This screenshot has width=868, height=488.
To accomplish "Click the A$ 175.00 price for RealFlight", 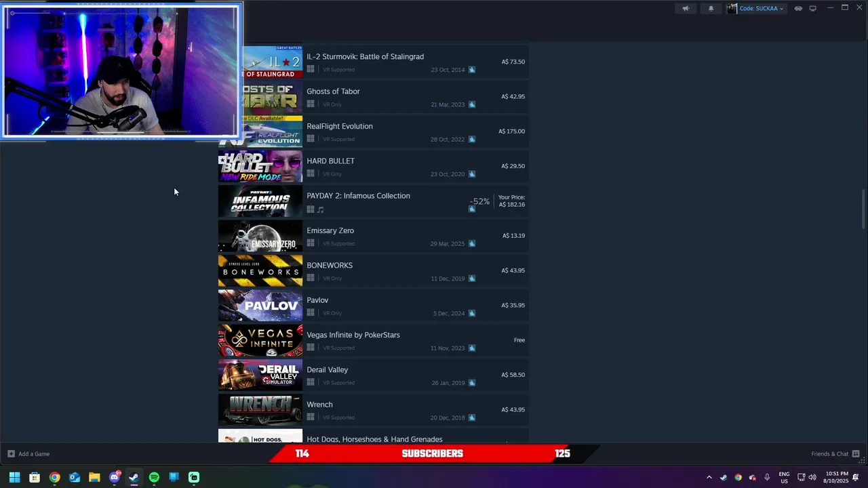I will (x=511, y=131).
